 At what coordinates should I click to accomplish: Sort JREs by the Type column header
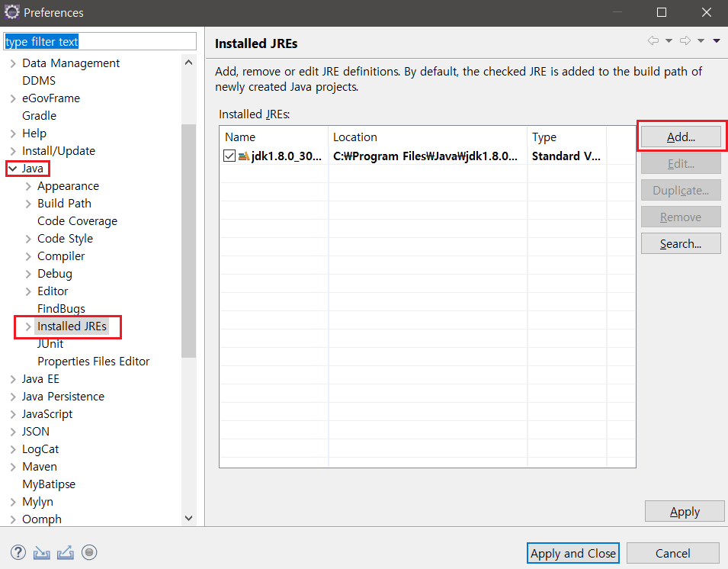[567, 137]
